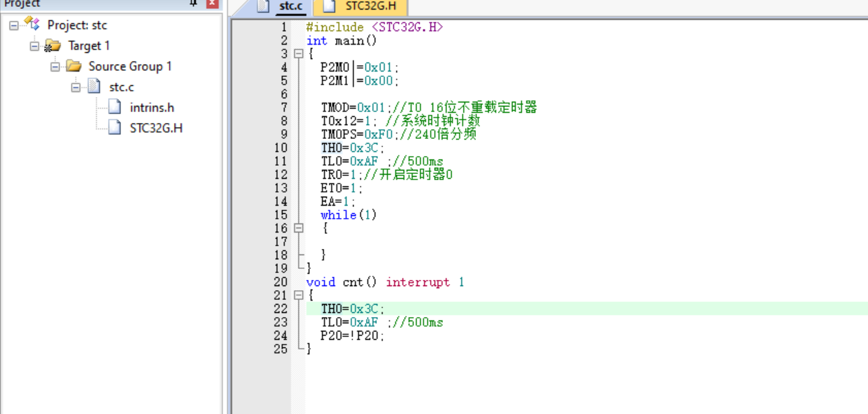The height and width of the screenshot is (414, 868).
Task: Click the stc.c file icon in the project tree
Action: click(x=94, y=87)
